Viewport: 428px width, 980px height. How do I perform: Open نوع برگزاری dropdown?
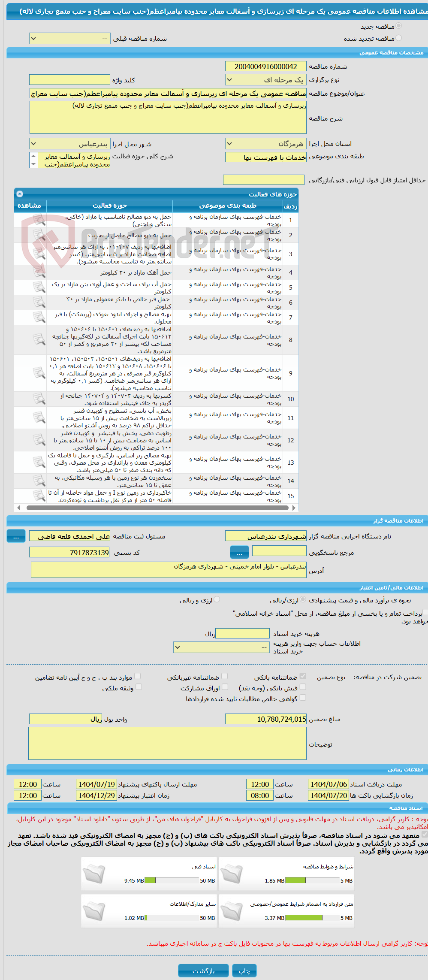point(266,80)
